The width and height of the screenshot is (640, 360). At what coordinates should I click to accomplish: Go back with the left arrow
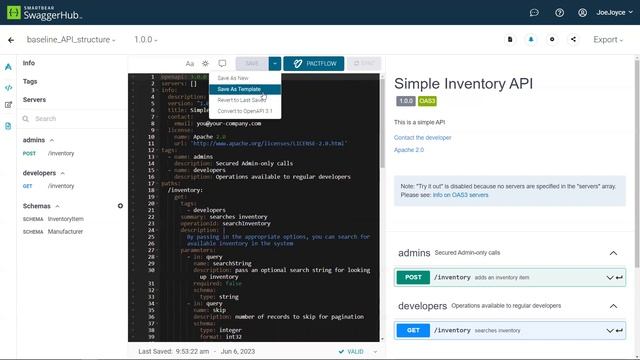(11, 40)
